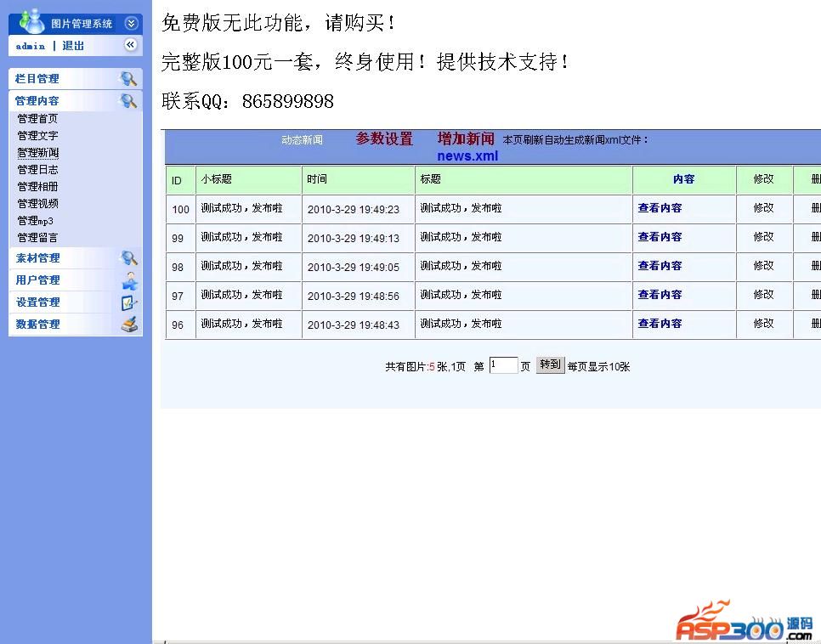Click 修改 for news ID 99
This screenshot has height=644, width=821.
click(763, 237)
